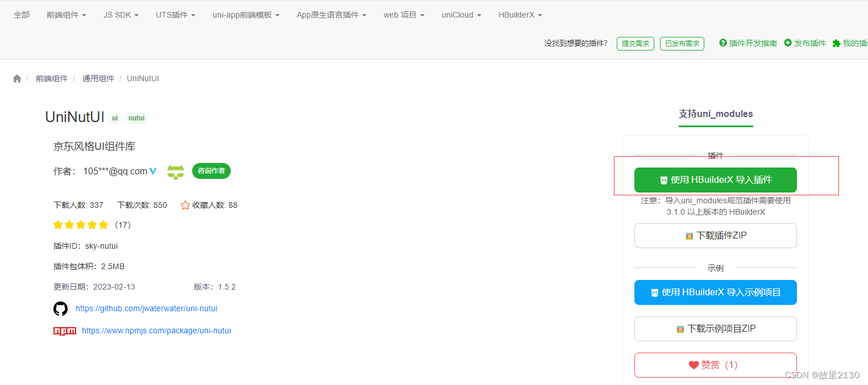The image size is (868, 385).
Task: Expand the 前端组件 dropdown menu
Action: [67, 15]
